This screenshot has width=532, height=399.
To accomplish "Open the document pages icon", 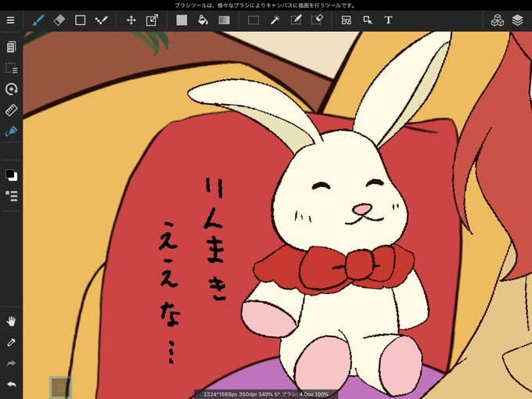I will click(11, 47).
